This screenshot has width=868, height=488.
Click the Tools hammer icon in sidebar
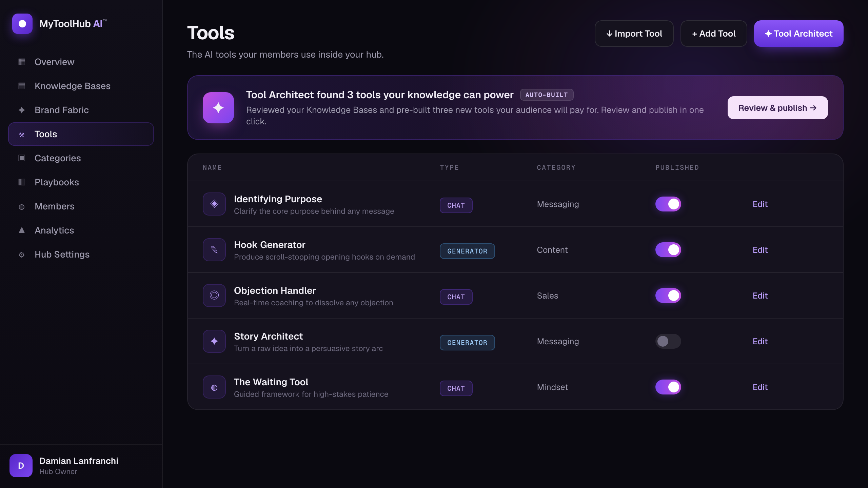click(22, 135)
